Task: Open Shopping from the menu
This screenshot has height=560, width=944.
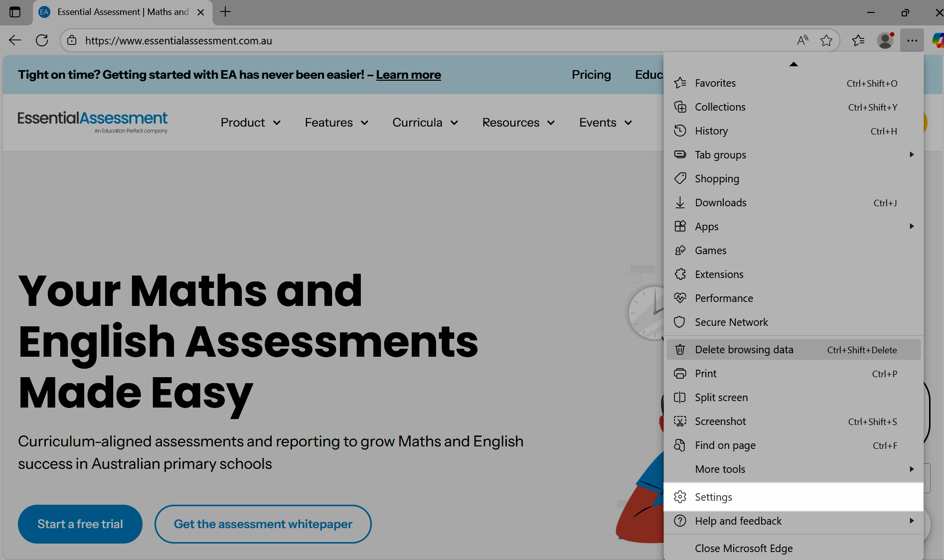Action: coord(793,179)
